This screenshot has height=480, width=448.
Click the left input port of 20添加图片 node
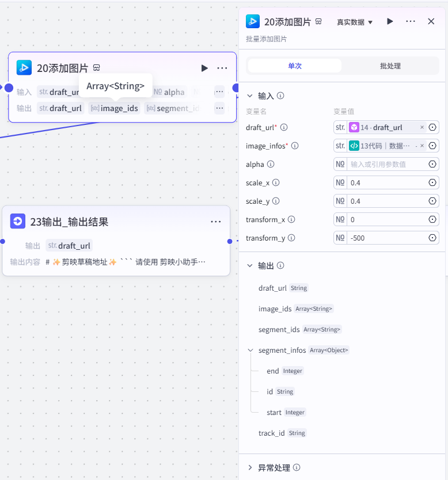9,88
